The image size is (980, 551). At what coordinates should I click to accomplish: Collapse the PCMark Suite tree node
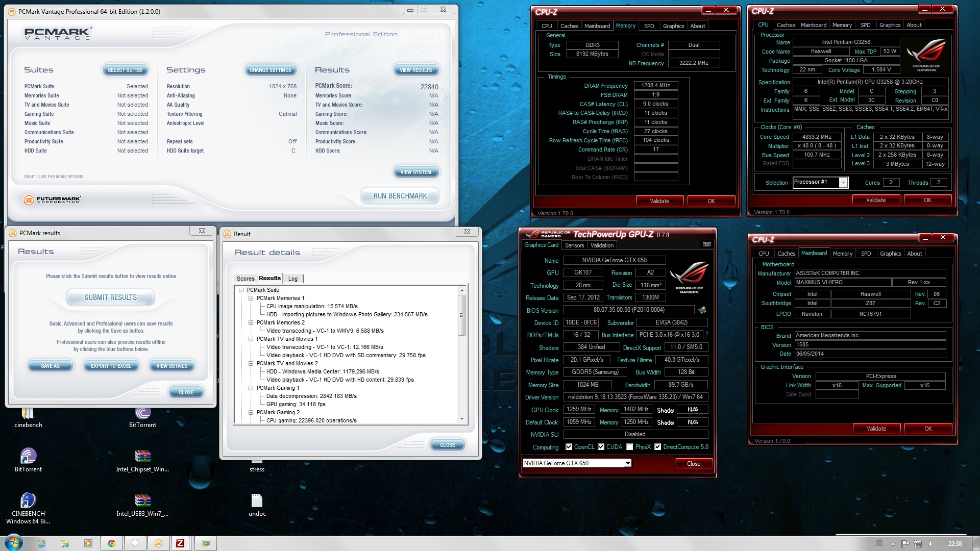(241, 290)
